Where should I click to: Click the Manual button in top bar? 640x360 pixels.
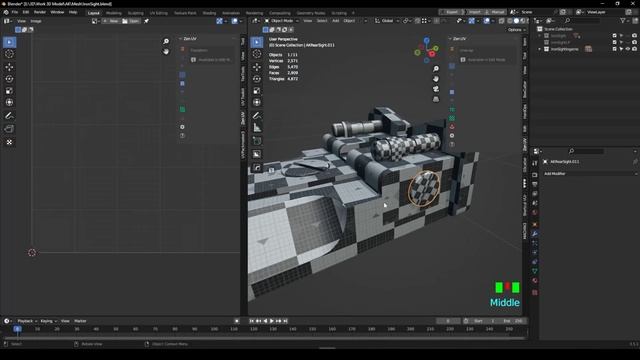tap(495, 12)
